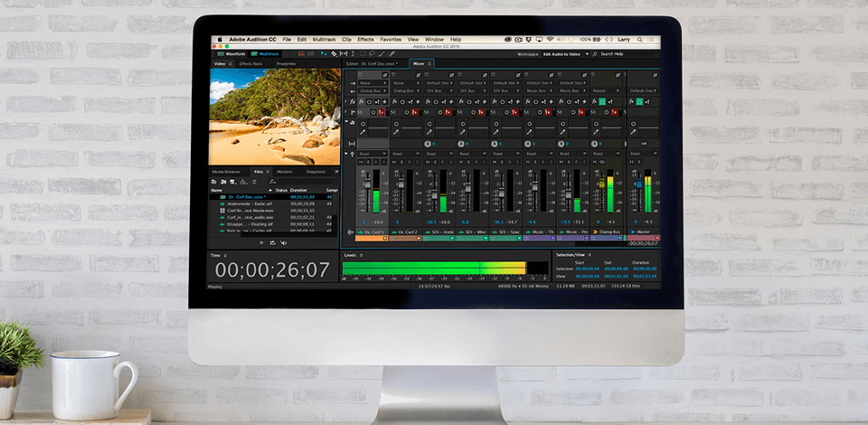Solo the Dr. Cerf 1 track
Viewport: 868px width, 425px height.
pos(368,162)
